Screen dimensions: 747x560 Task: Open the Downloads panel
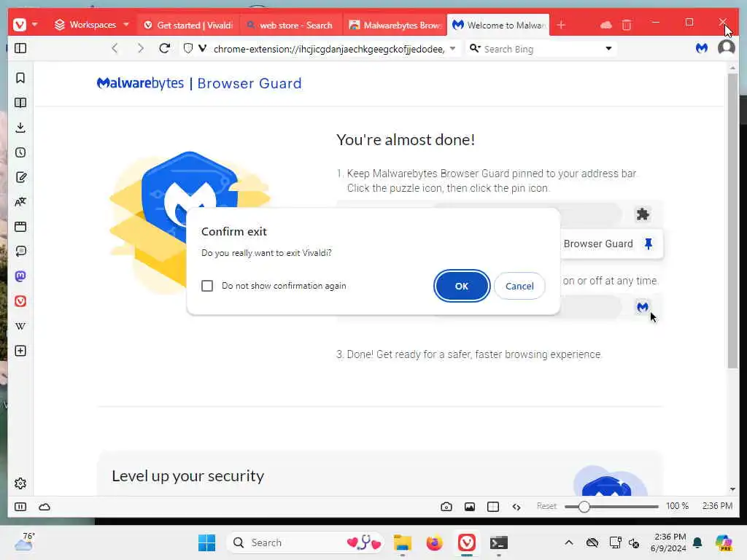(x=20, y=127)
